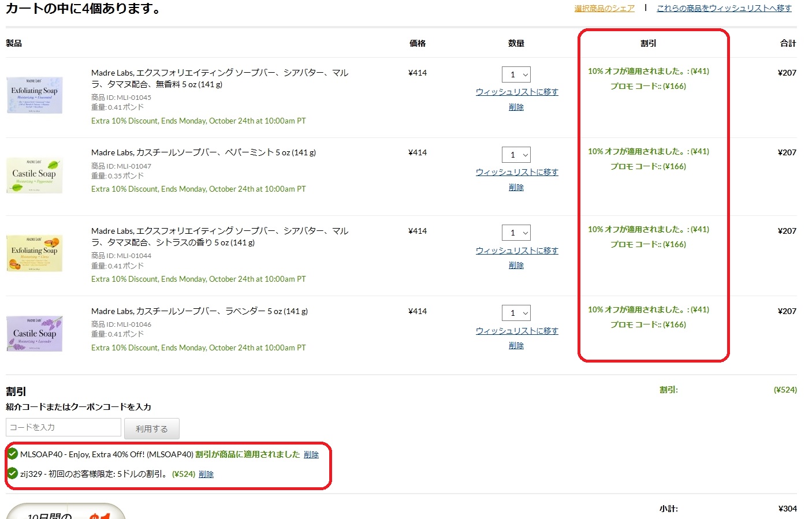
Task: Move MLI-01047 Peppermint soap to wishlist
Action: pos(517,172)
